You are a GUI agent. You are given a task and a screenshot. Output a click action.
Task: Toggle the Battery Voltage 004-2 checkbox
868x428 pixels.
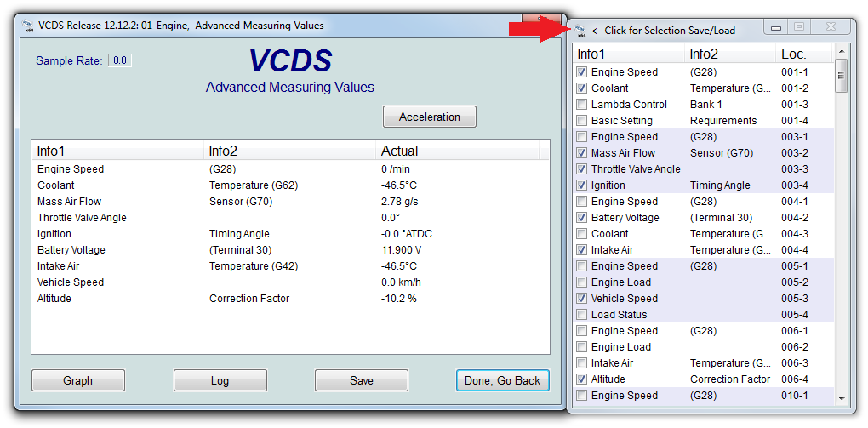pyautogui.click(x=582, y=218)
